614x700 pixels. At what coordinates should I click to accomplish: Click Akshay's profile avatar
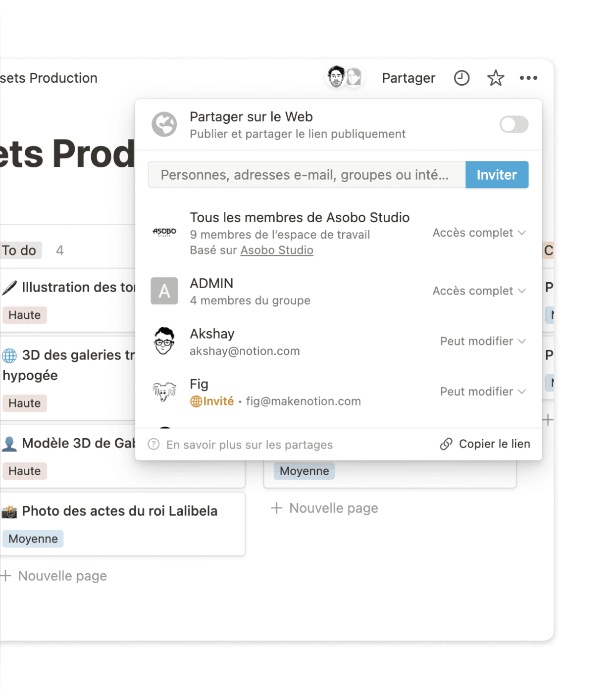[164, 342]
